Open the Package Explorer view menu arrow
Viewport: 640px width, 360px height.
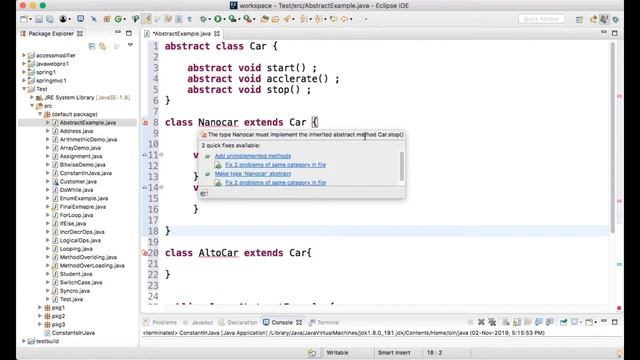point(130,45)
